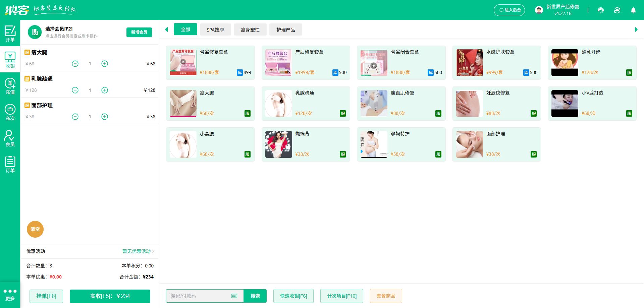Open the 护理产品 category tab
Image resolution: width=644 pixels, height=308 pixels.
285,29
